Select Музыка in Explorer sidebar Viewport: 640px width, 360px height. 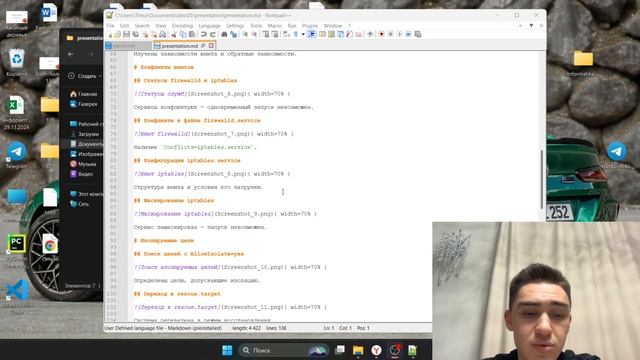coord(83,164)
